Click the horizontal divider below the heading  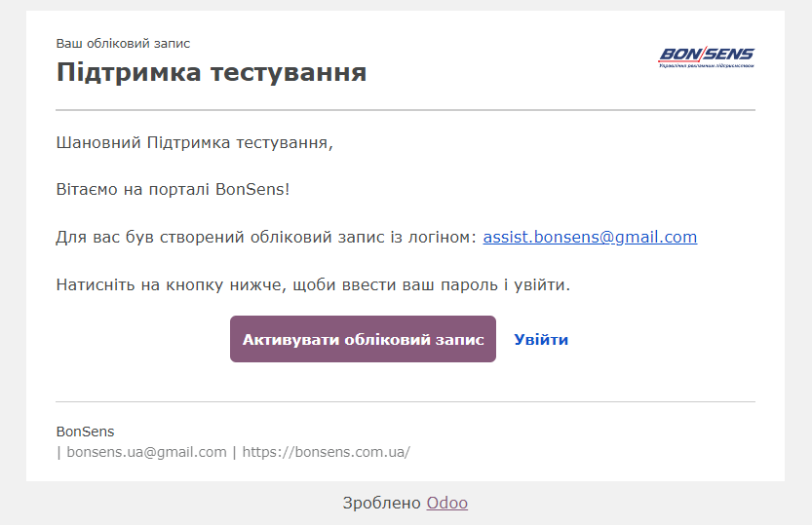(x=405, y=110)
